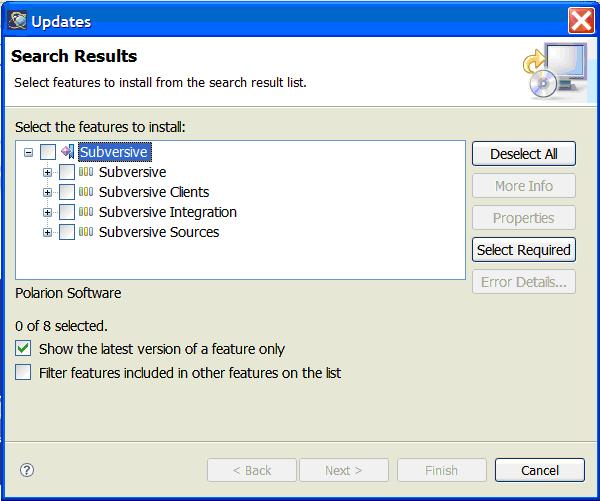Image resolution: width=600 pixels, height=501 pixels.
Task: Collapse the root Subversive tree node
Action: [x=29, y=153]
